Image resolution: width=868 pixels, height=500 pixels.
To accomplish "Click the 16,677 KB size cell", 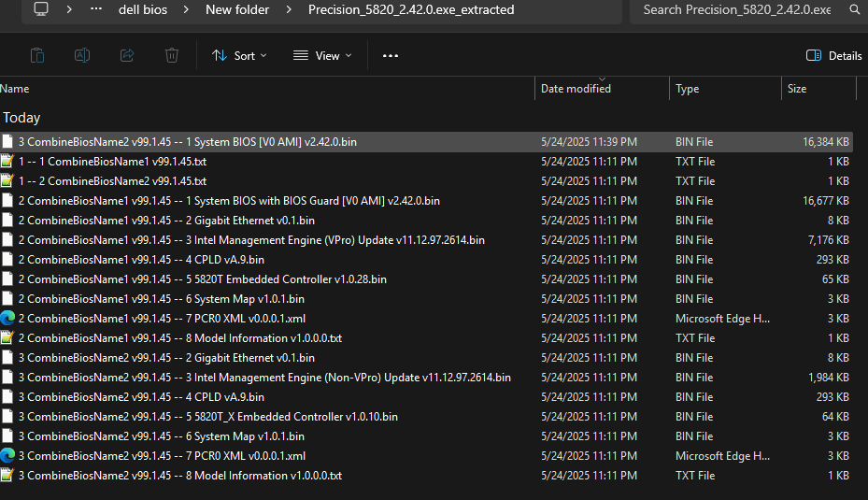I will coord(825,200).
